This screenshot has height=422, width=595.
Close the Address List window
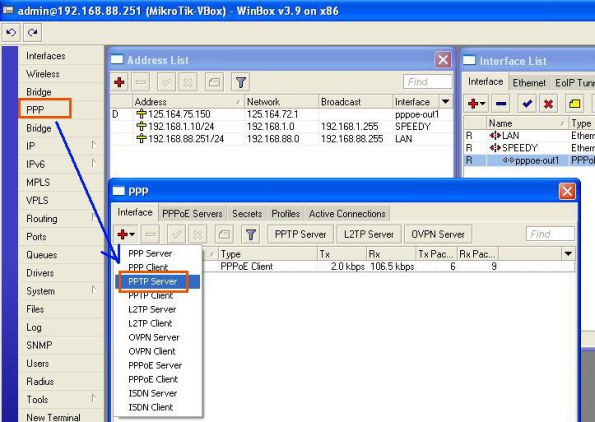click(443, 60)
